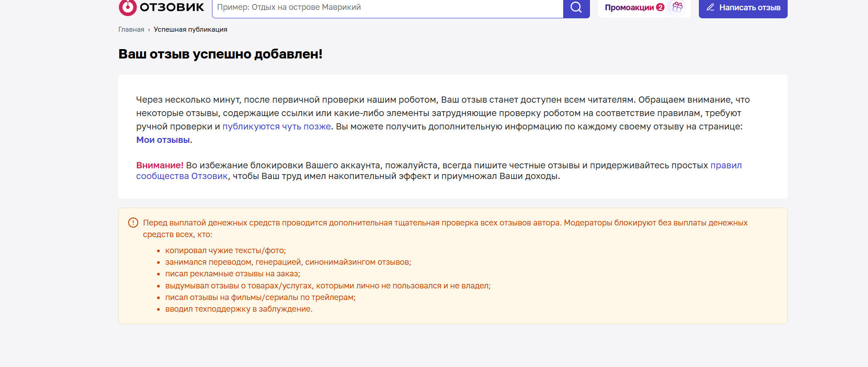Go to Главная breadcrumb
This screenshot has width=868, height=367.
tap(131, 29)
